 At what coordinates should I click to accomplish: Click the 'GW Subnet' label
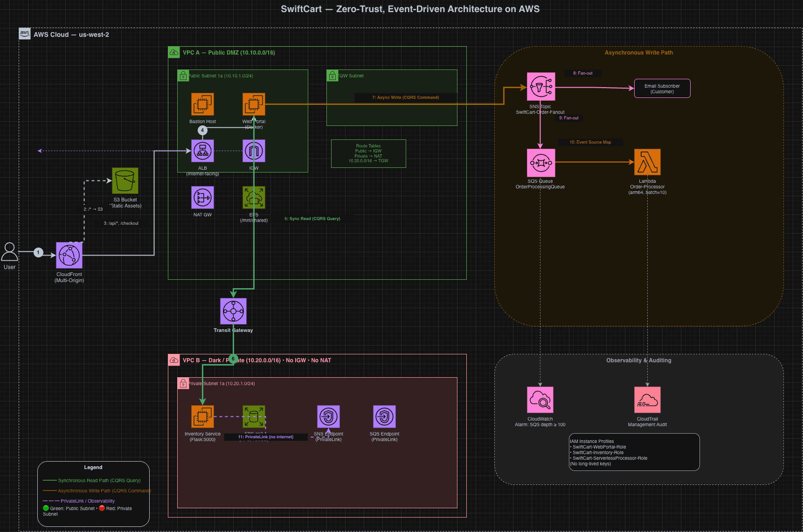(x=352, y=76)
